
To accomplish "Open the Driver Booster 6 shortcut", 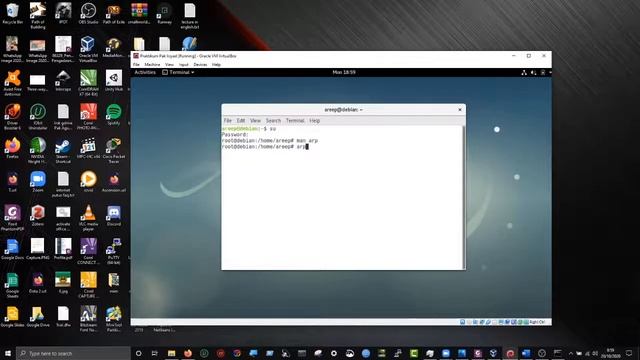I will coord(13,117).
